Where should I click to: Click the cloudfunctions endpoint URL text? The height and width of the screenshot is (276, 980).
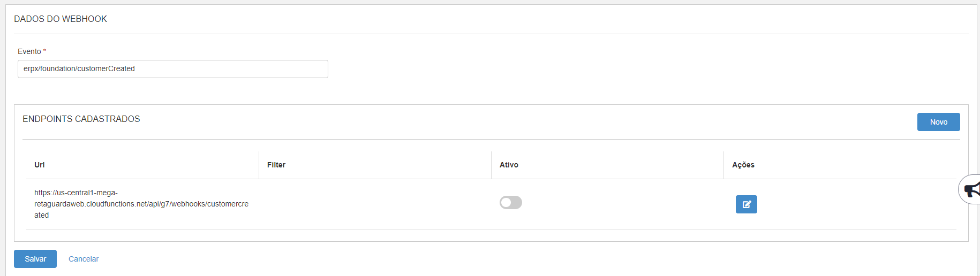[x=141, y=204]
